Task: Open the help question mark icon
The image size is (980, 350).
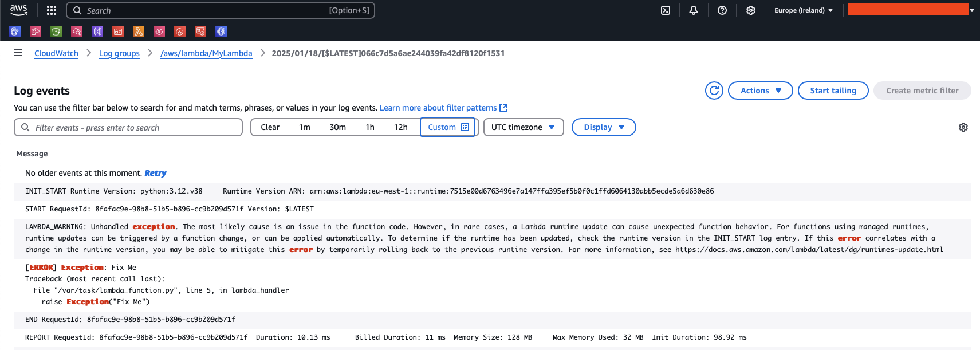Action: pos(722,10)
